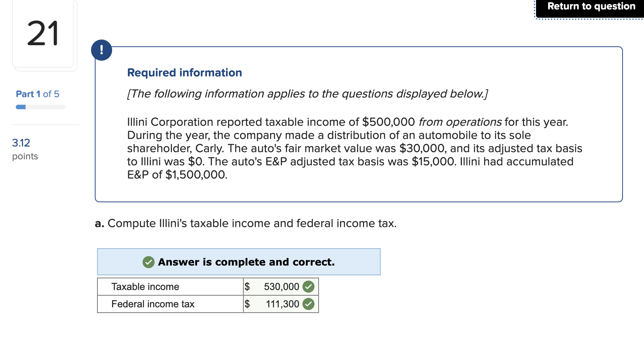Click the dollar sign beside Taxable income
The width and height of the screenshot is (644, 345).
247,287
